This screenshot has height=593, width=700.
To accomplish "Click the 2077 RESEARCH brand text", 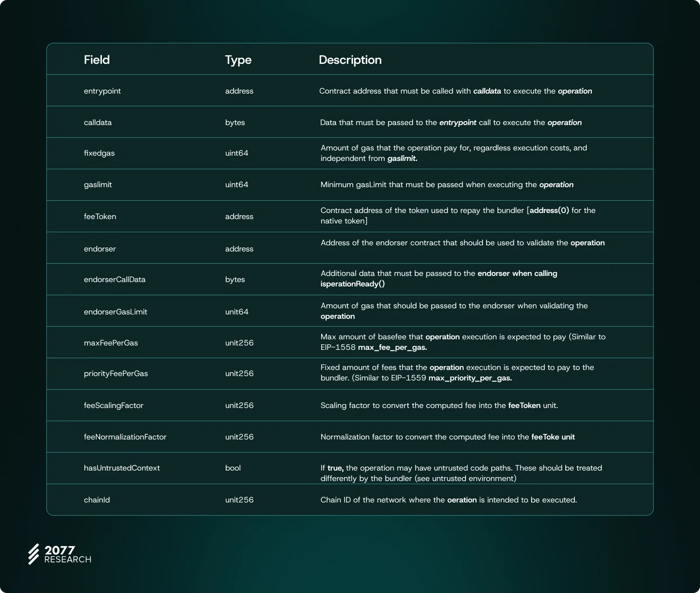I will (x=67, y=555).
